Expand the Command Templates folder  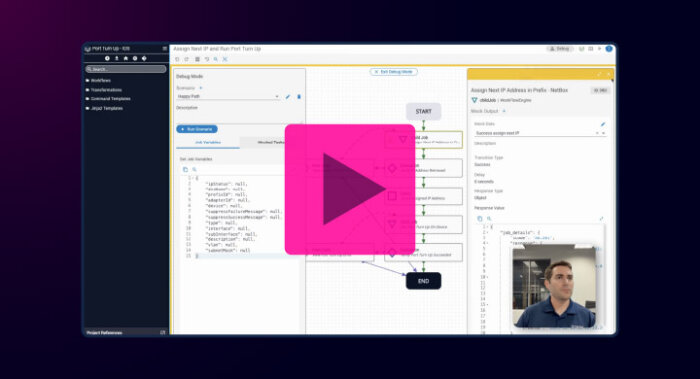tap(108, 99)
